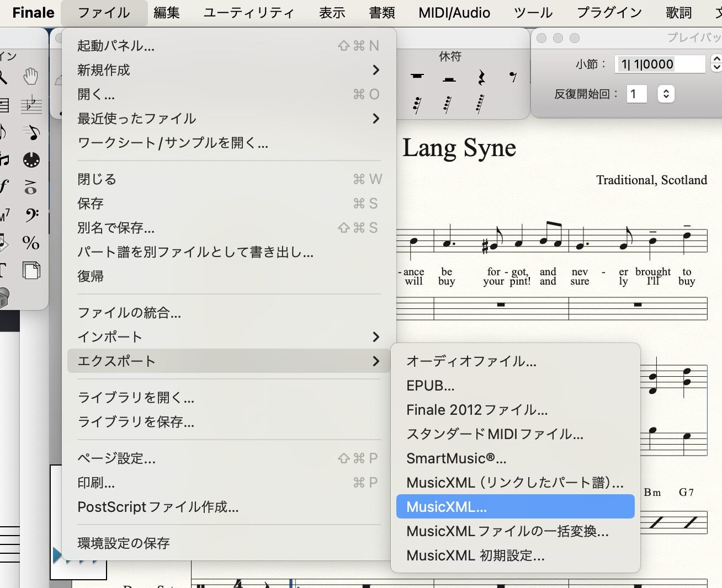722x588 pixels.
Task: Click the 反復開始回 stepper control
Action: (666, 94)
